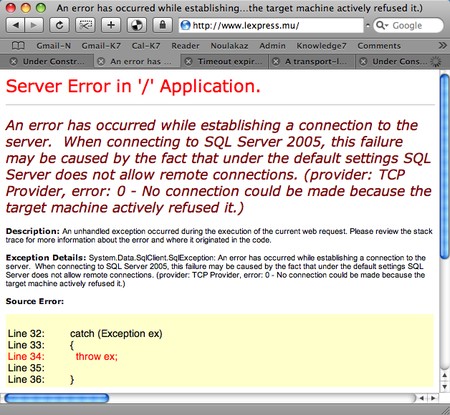Click the padlock toolbar button
450x415 pixels.
tap(162, 25)
